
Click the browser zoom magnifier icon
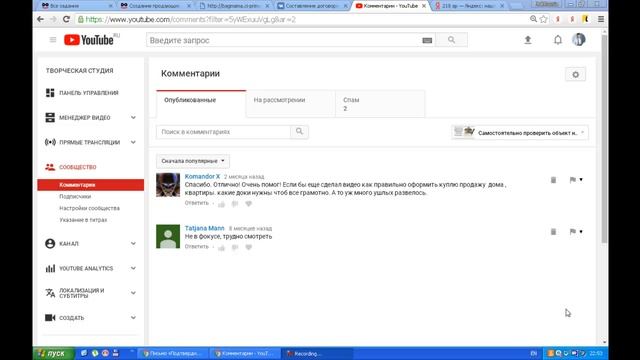click(533, 19)
